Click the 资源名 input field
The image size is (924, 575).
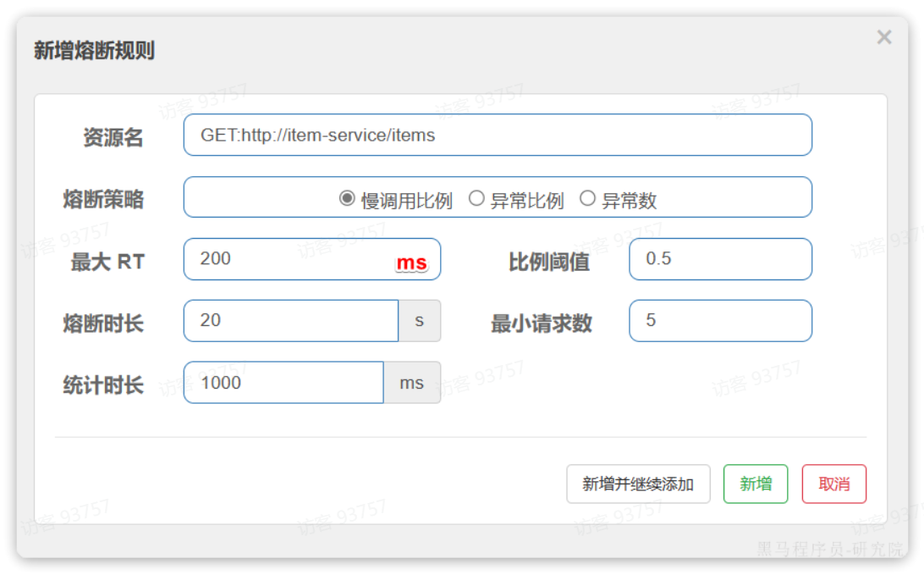tap(498, 135)
